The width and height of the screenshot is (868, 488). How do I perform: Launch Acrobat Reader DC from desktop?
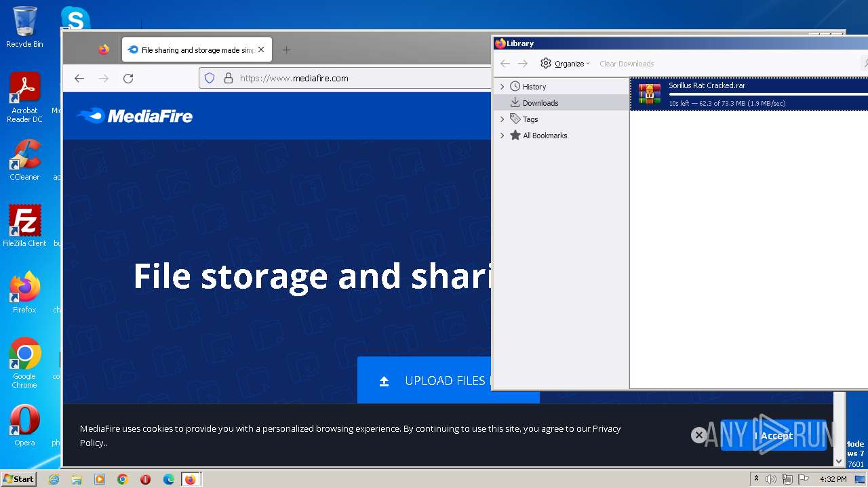[x=24, y=98]
